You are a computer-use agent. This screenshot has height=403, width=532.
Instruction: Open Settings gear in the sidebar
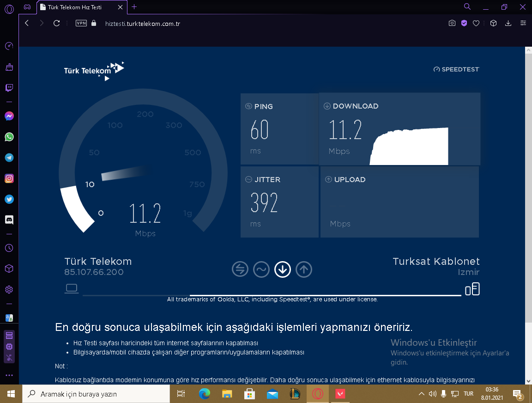(9, 290)
